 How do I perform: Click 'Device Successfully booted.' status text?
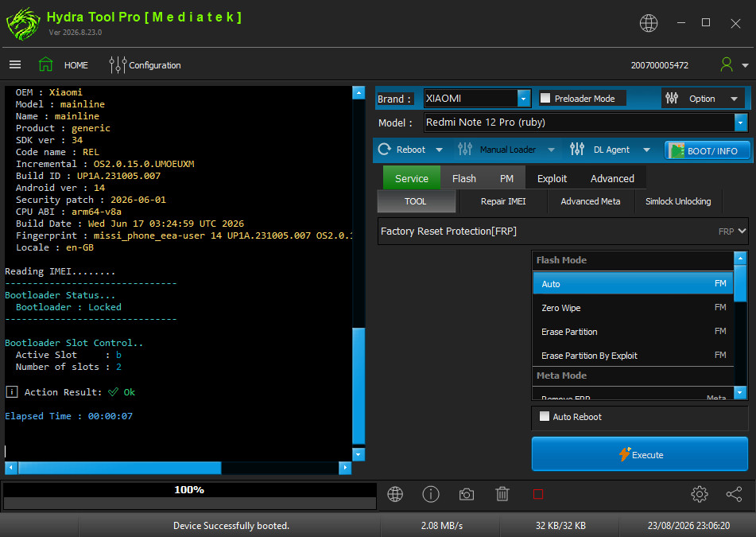231,525
